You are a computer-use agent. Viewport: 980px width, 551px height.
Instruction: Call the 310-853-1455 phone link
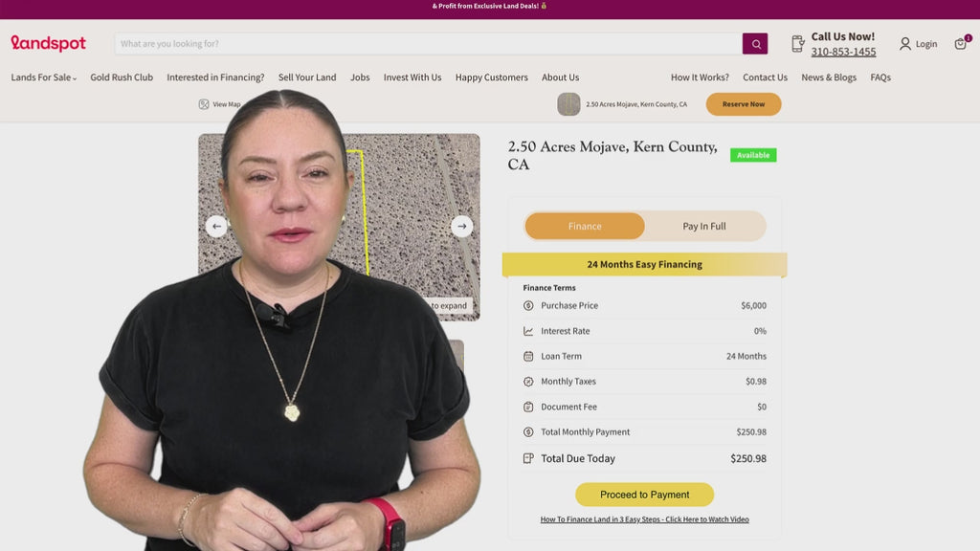coord(843,52)
